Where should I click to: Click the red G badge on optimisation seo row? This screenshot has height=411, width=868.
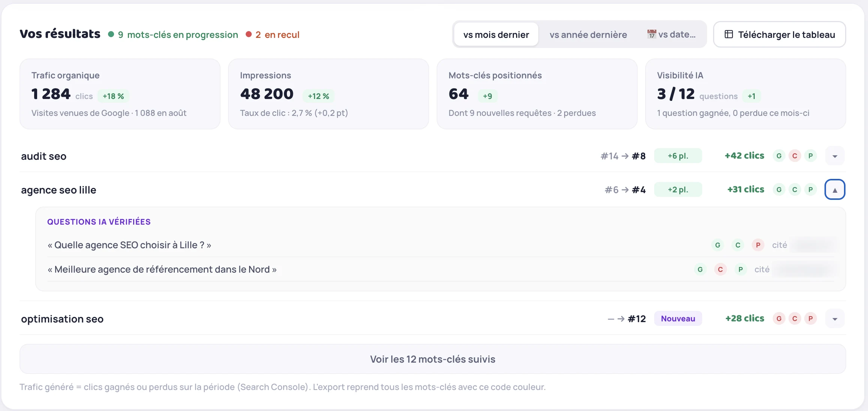(x=779, y=319)
